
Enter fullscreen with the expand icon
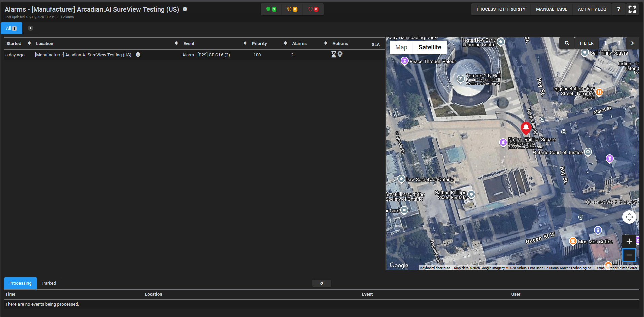point(632,9)
